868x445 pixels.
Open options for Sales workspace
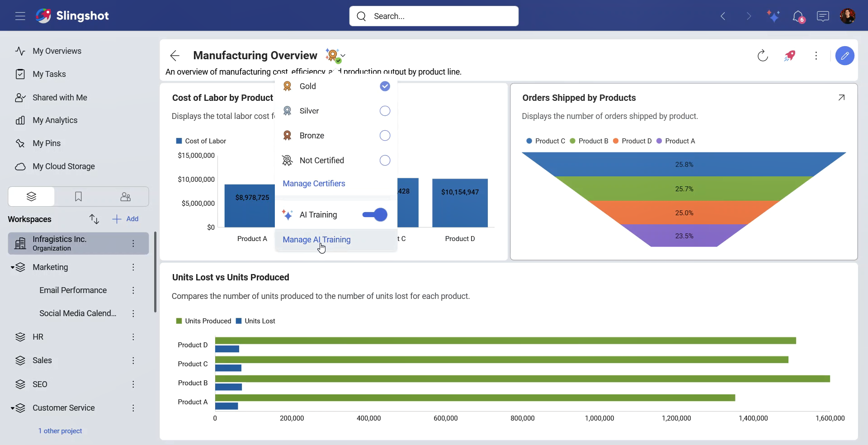point(133,360)
